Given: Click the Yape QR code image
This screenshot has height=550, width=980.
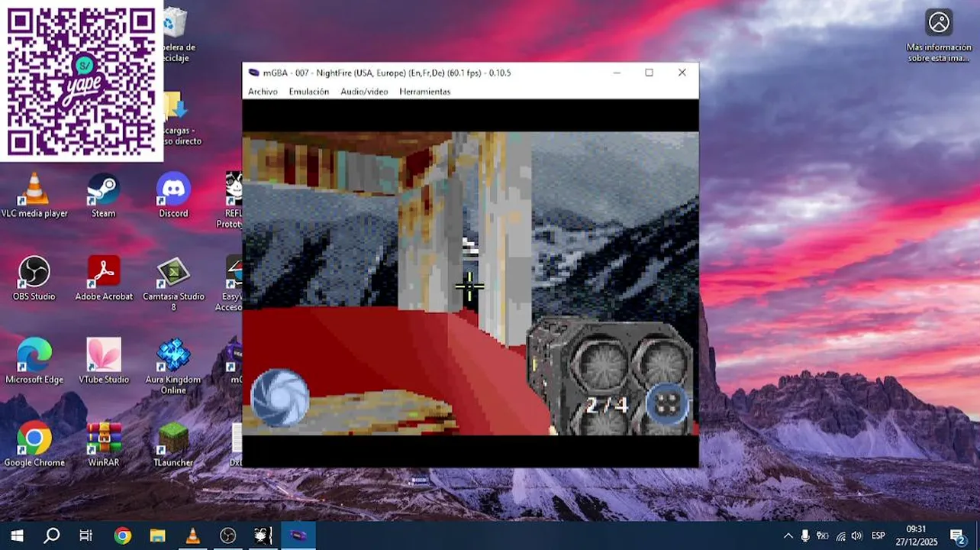Looking at the screenshot, I should click(82, 80).
